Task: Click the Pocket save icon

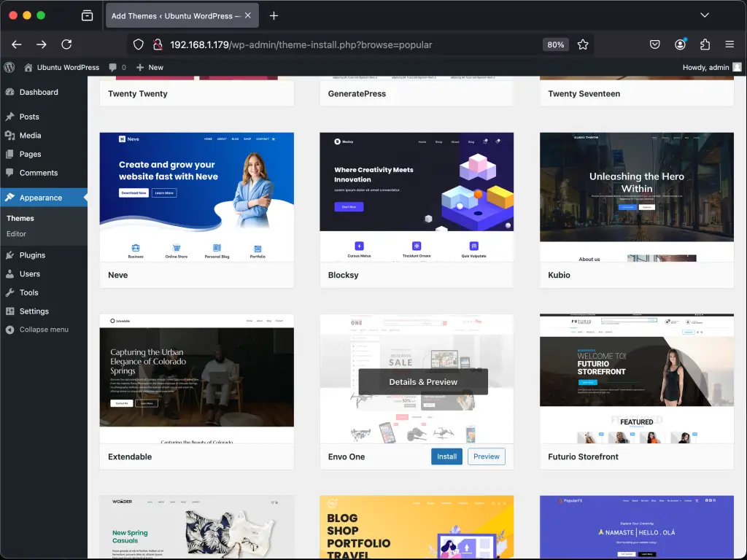Action: tap(655, 44)
